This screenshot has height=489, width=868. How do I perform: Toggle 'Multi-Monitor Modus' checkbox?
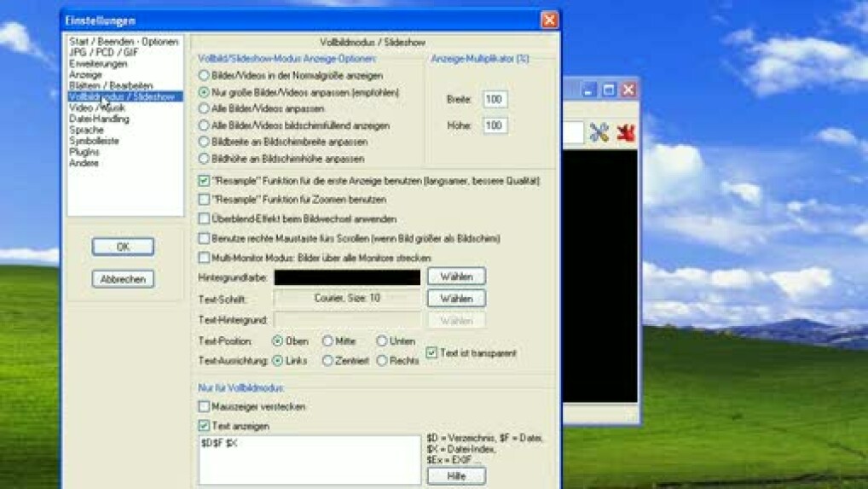[x=204, y=258]
